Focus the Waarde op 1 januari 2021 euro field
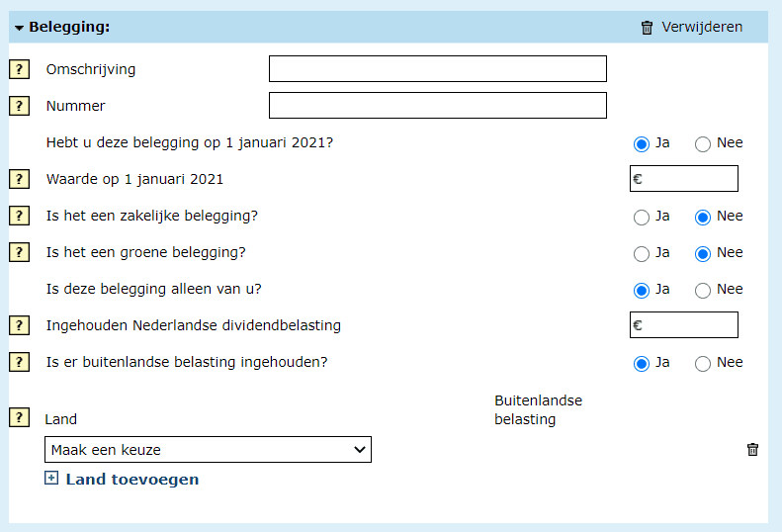782x532 pixels. coord(688,179)
